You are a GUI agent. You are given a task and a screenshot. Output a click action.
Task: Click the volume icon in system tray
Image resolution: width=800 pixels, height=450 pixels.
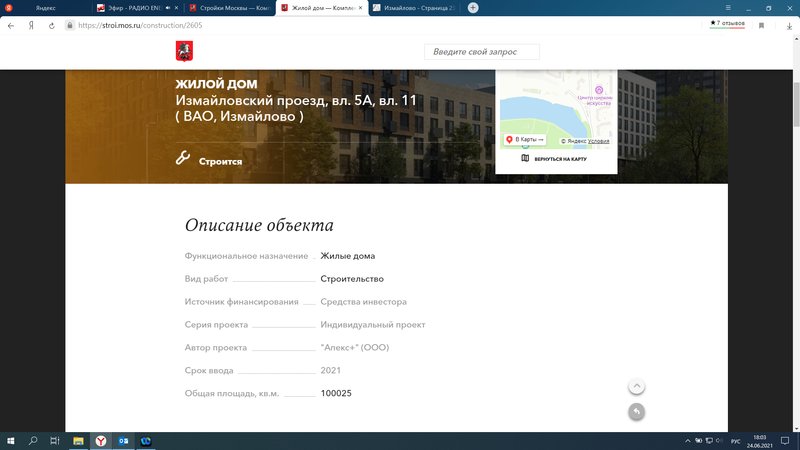pos(719,441)
